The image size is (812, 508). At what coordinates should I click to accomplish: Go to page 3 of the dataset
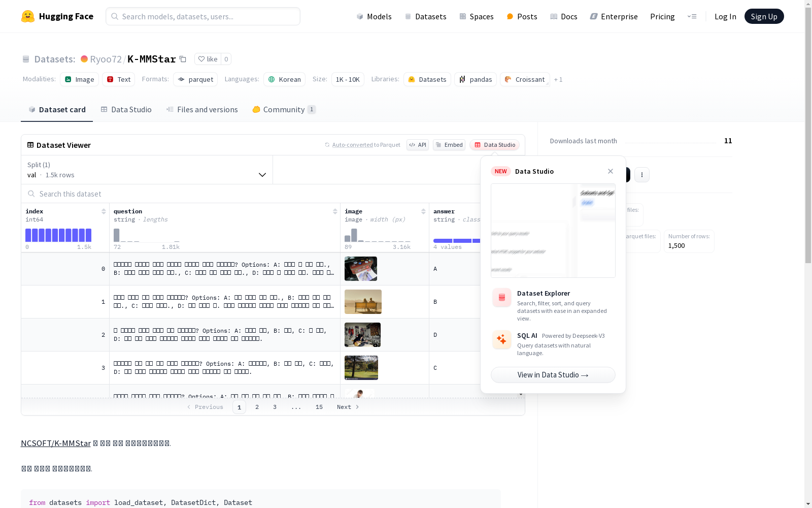click(275, 407)
